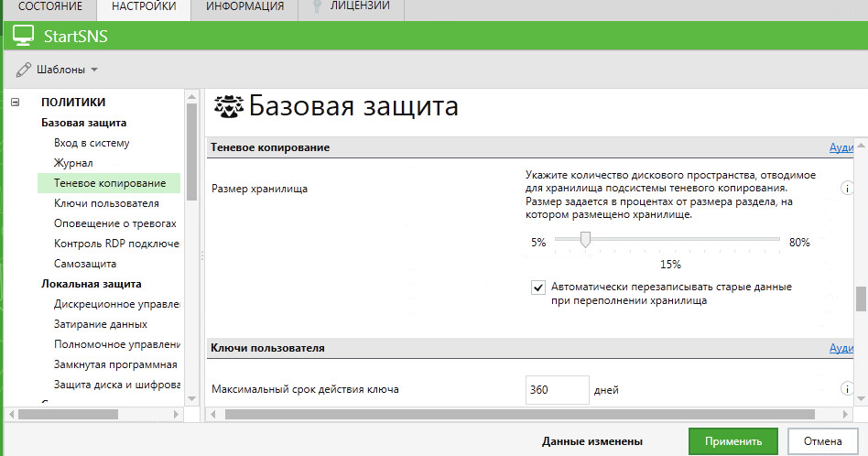This screenshot has height=456, width=868.
Task: Click tree panel horizontal scroll left arrow
Action: tap(11, 414)
